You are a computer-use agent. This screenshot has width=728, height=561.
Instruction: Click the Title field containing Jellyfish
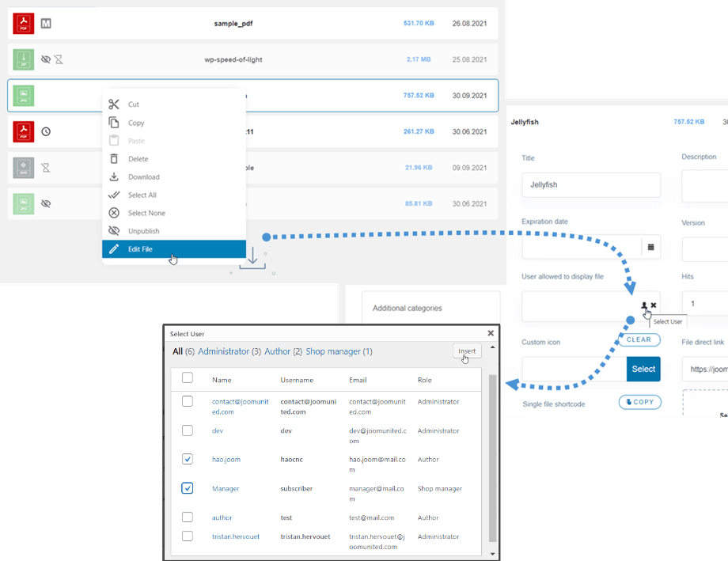click(590, 185)
